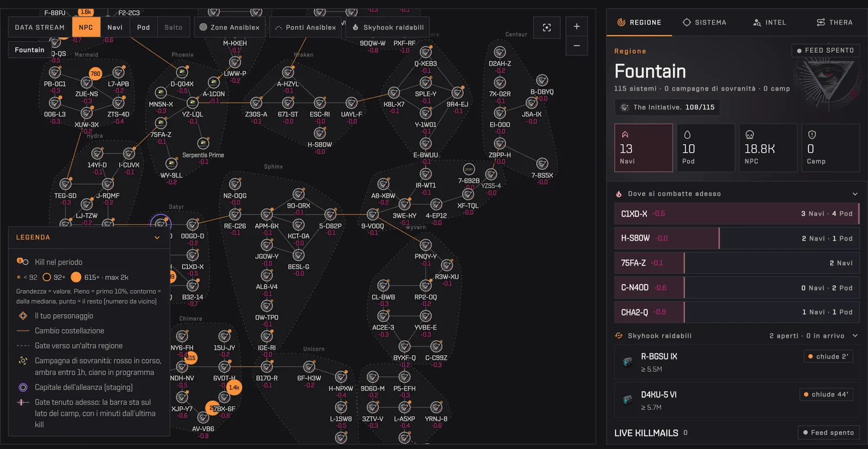Toggle the Ponti Ansiblex overlay

tap(306, 27)
